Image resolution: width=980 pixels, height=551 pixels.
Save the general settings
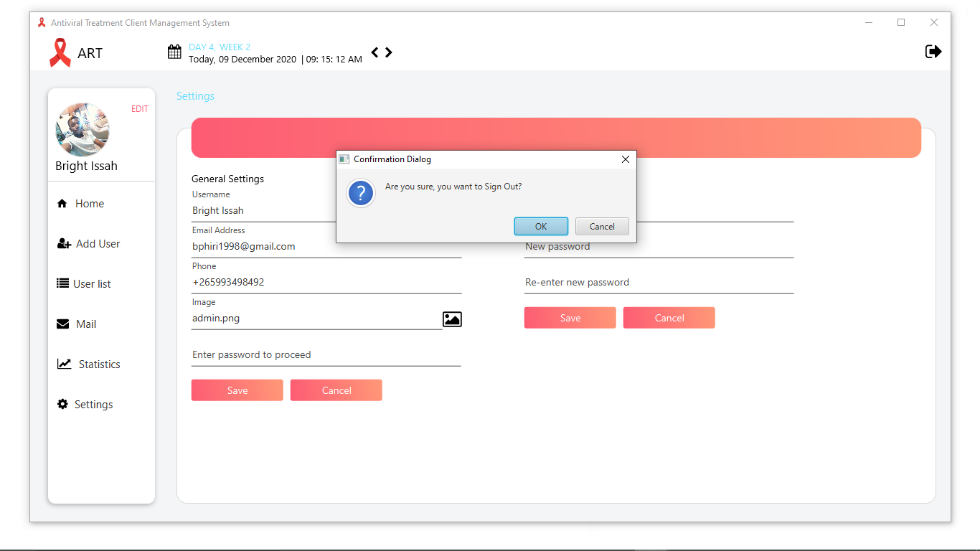pyautogui.click(x=237, y=390)
